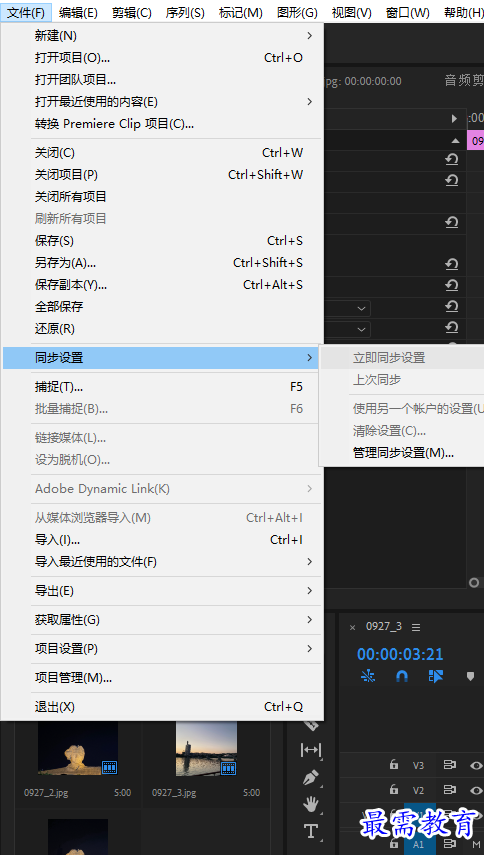Collapse effect controls with up triangle
The image size is (484, 855).
tap(455, 141)
